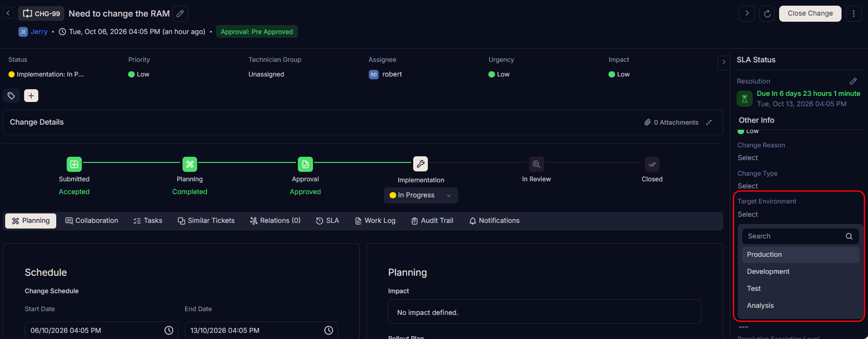This screenshot has width=868, height=339.
Task: Add a tag with the plus button
Action: [x=31, y=96]
